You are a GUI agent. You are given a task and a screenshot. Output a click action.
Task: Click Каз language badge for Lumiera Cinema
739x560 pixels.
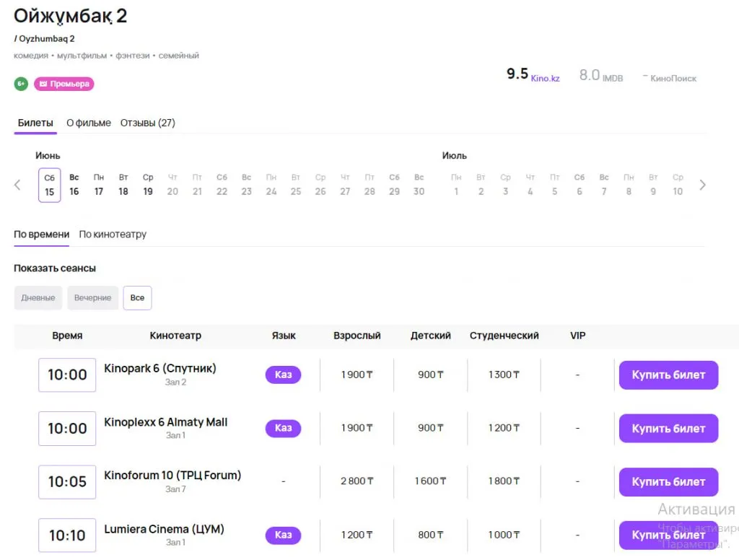click(x=283, y=535)
